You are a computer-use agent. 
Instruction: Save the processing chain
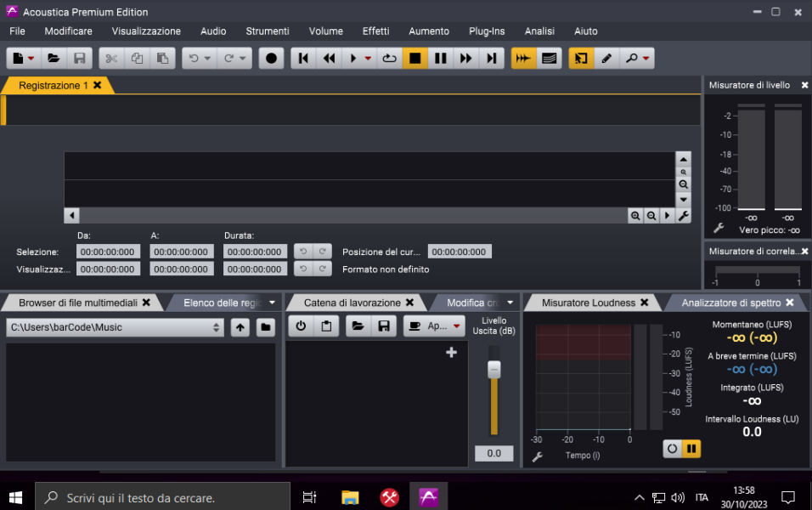pos(384,326)
